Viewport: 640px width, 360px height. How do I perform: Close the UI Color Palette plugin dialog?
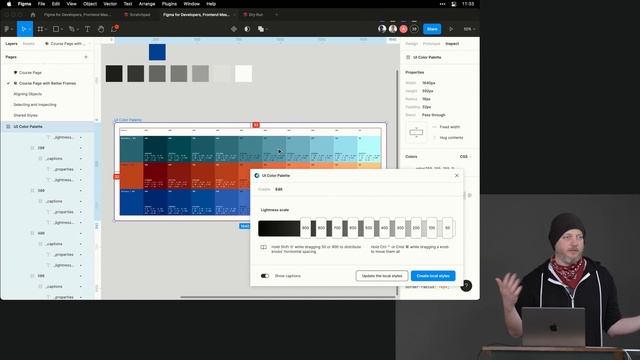click(457, 176)
